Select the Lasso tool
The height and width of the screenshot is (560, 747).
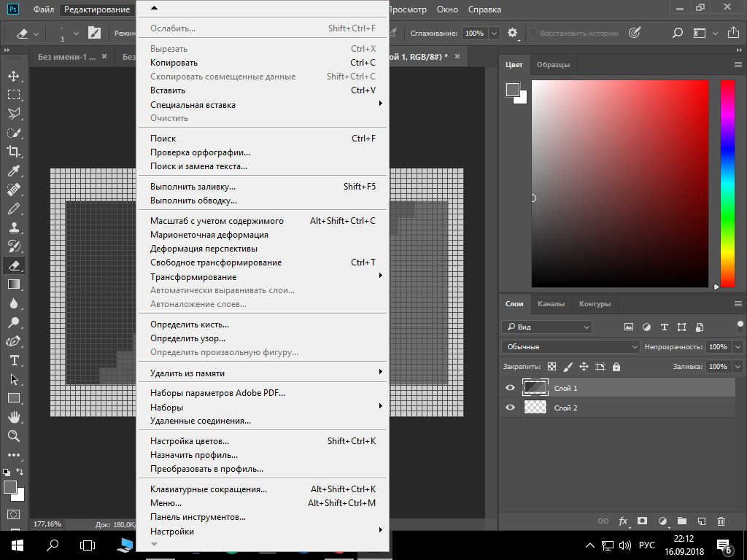pyautogui.click(x=13, y=114)
